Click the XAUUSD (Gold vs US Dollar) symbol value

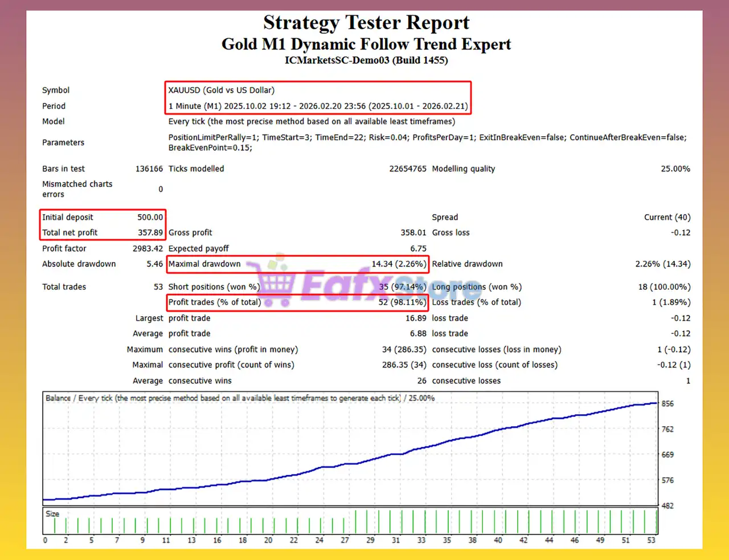[221, 90]
